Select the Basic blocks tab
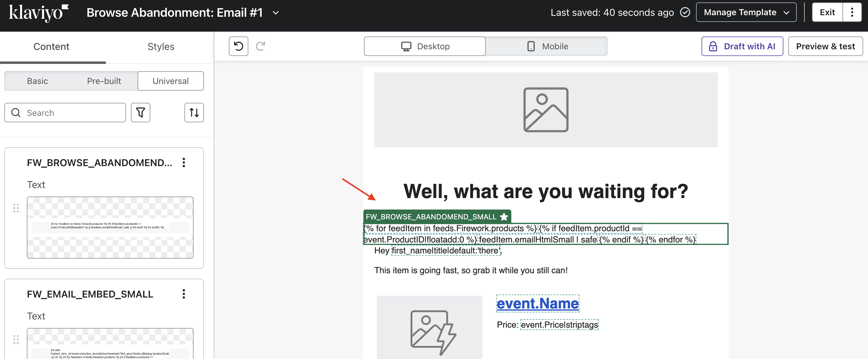The width and height of the screenshot is (868, 359). [37, 81]
